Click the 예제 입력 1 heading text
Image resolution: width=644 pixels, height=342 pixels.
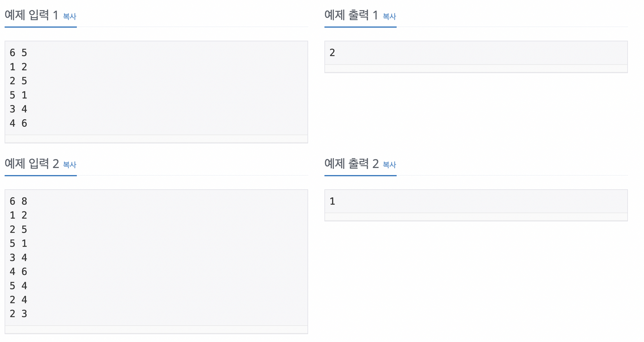(31, 15)
